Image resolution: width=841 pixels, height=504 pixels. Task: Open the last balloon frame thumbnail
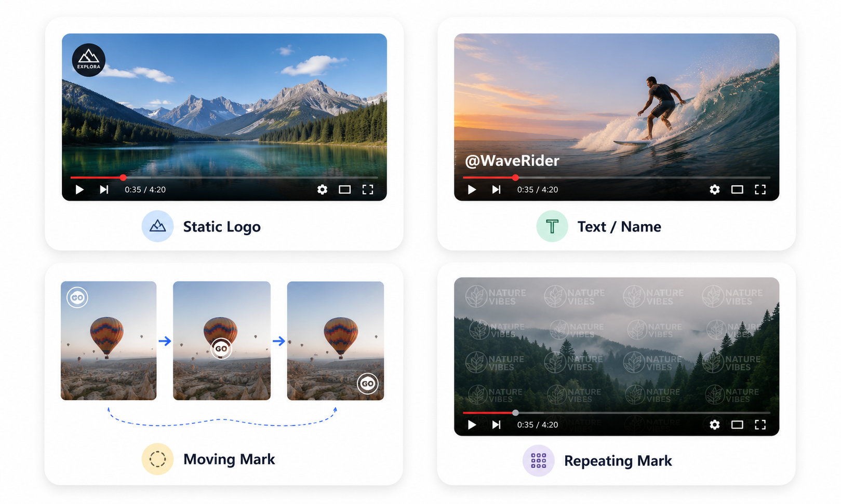[336, 340]
